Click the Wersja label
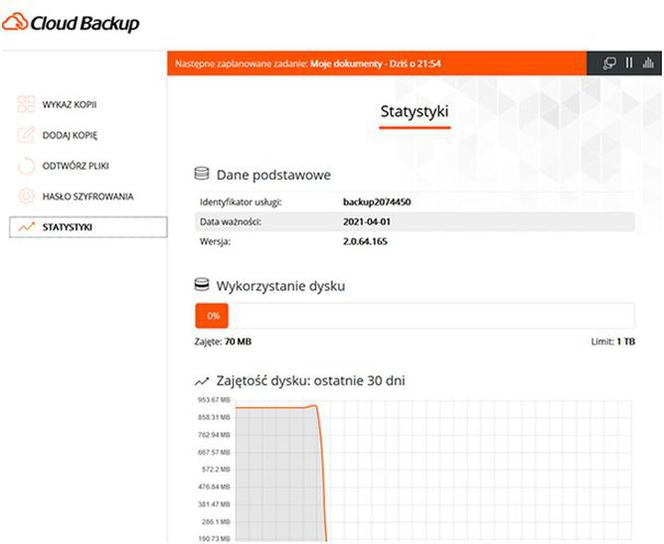 (215, 242)
